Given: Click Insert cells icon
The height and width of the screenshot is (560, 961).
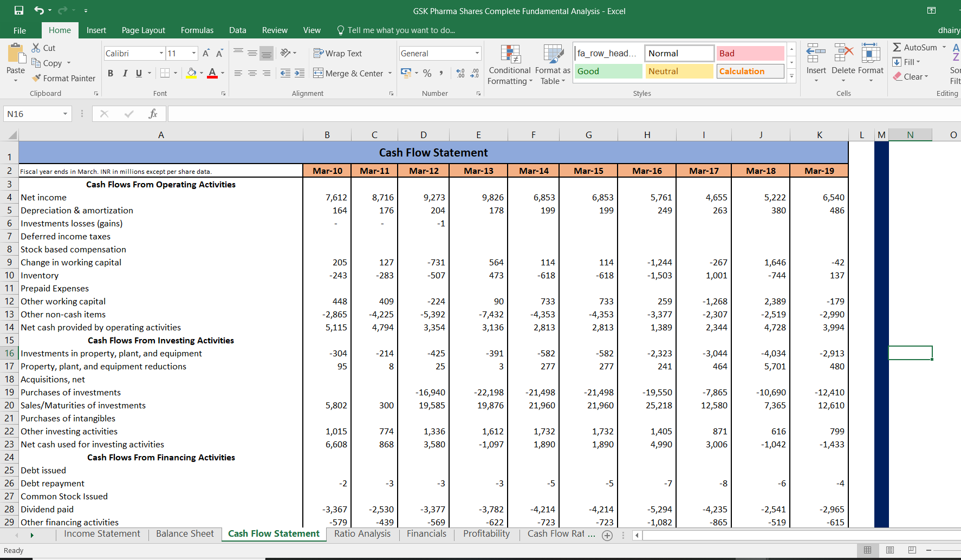Looking at the screenshot, I should click(x=816, y=54).
